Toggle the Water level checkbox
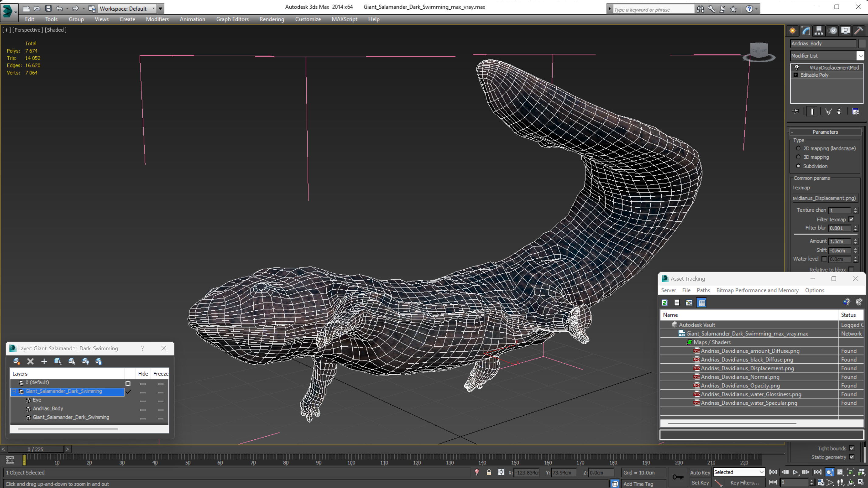This screenshot has width=868, height=488. click(824, 259)
